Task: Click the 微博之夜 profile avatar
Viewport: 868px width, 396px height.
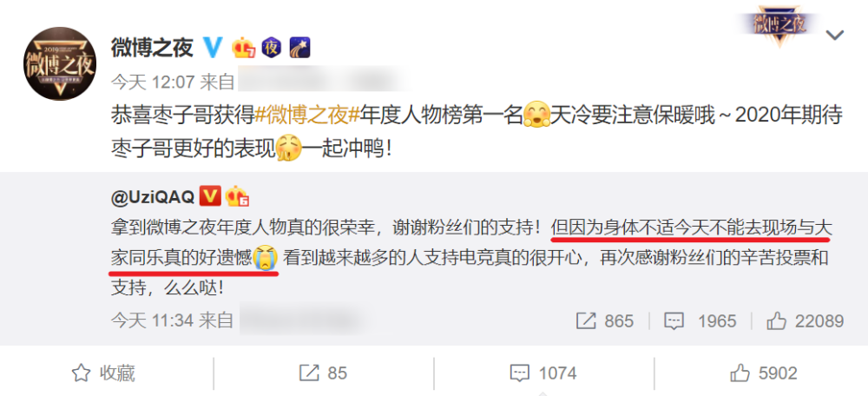Action: 60,63
